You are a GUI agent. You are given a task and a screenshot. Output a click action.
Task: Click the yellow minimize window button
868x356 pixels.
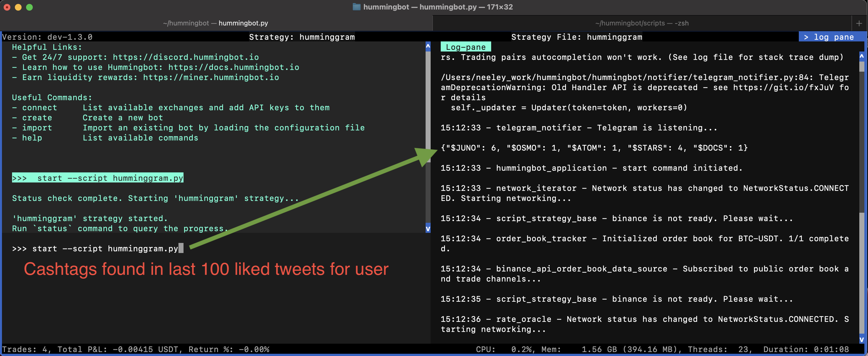pos(18,7)
